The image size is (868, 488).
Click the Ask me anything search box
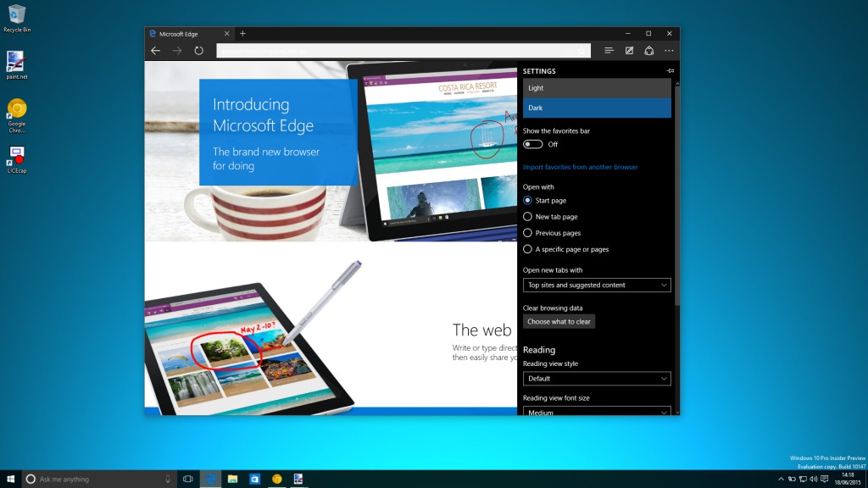tap(100, 480)
